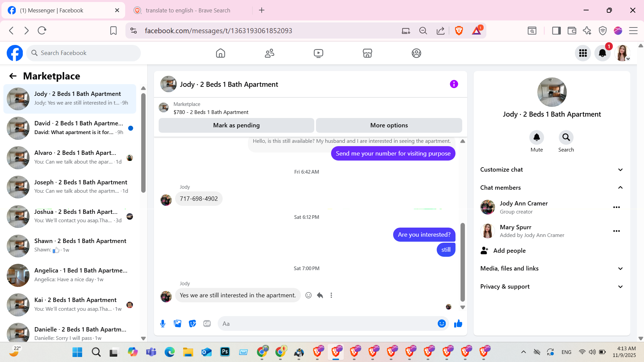Click the More options button
Screen dimensions: 644x362
pyautogui.click(x=389, y=125)
